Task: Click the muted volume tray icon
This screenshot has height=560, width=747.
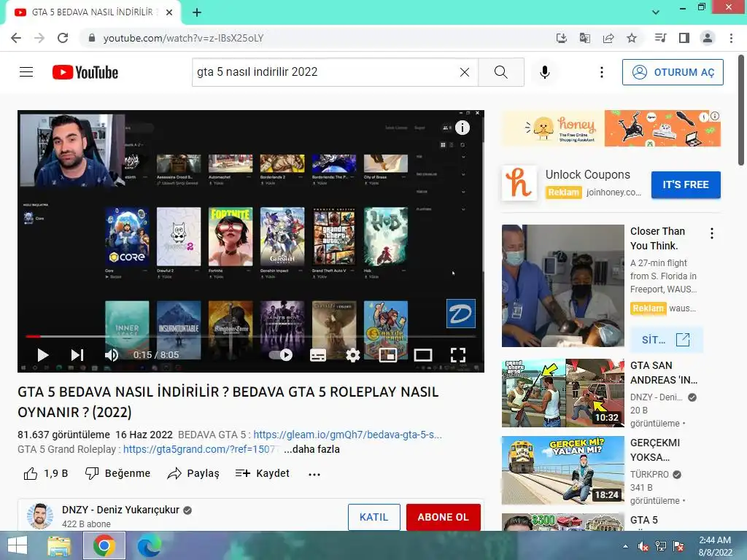Action: coord(643,546)
